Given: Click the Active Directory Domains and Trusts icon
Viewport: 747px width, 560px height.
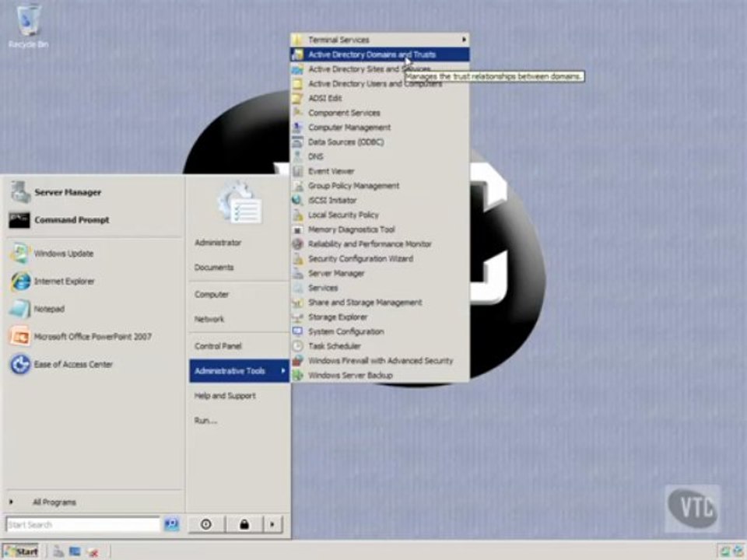Looking at the screenshot, I should click(298, 54).
